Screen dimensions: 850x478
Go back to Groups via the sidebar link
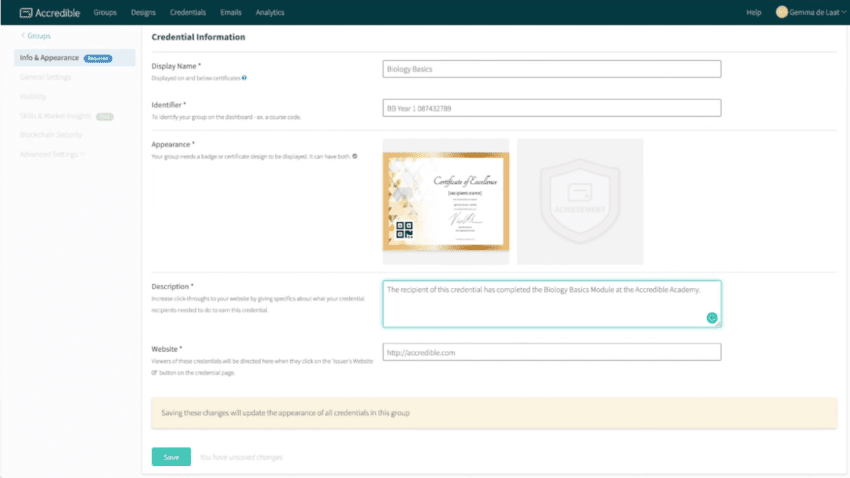point(36,36)
